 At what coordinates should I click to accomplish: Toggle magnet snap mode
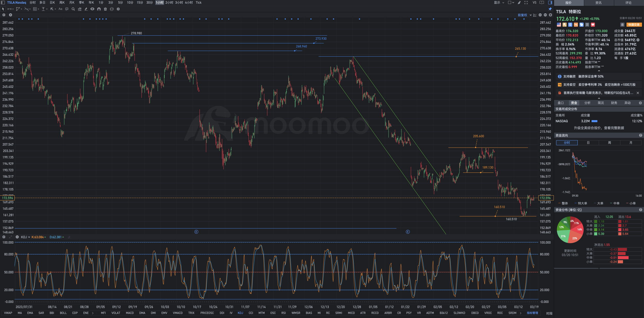click(99, 9)
